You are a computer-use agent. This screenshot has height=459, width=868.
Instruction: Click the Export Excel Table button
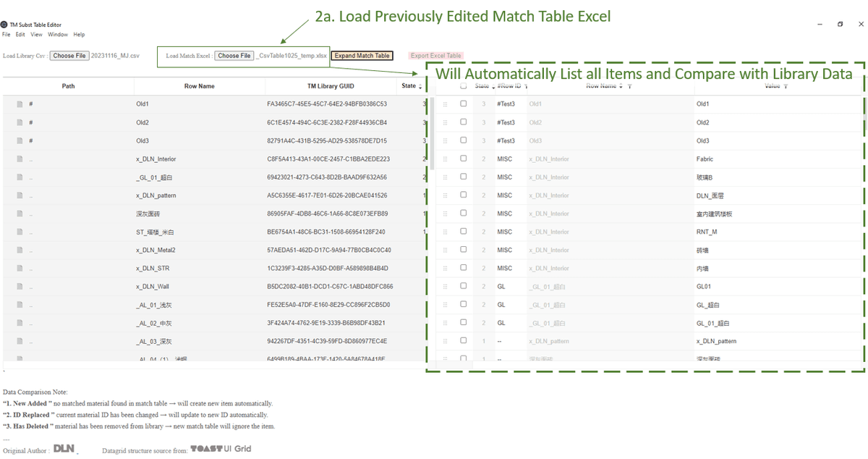point(435,56)
